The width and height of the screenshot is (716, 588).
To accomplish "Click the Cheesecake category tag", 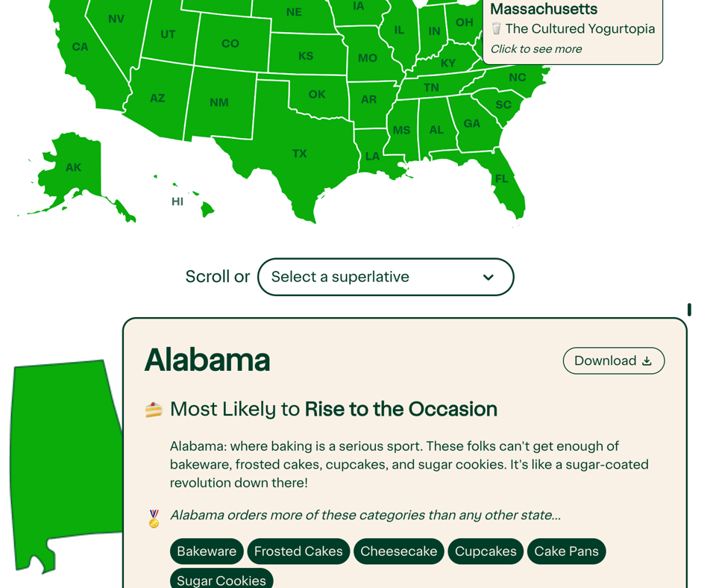I will click(399, 551).
